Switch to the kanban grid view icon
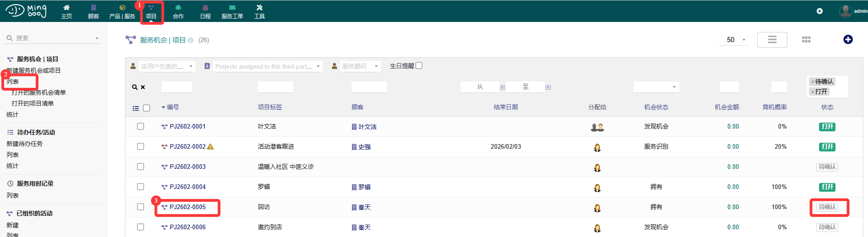Screen dimensions: 868x237 pos(806,40)
